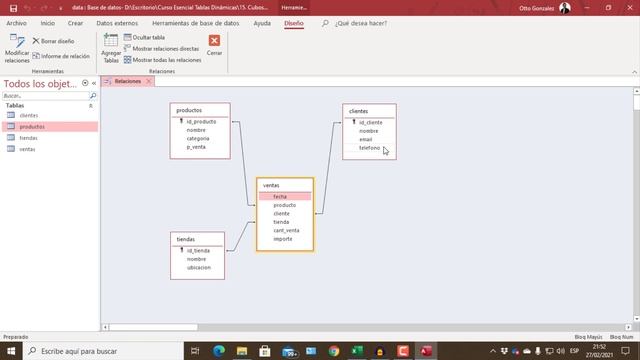The image size is (640, 360).
Task: Click the Buscar field in navigation pane
Action: coord(45,96)
